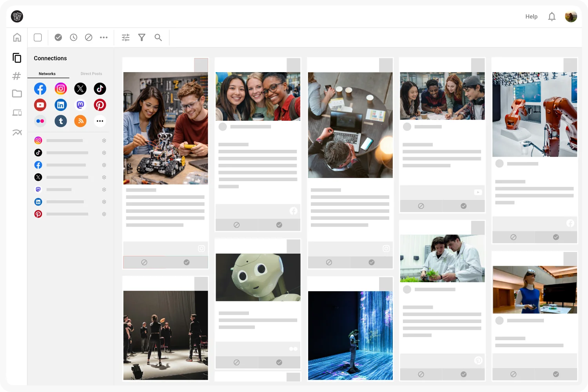Select the Pinterest network icon
Screen dimensions: 588x392
pyautogui.click(x=100, y=105)
